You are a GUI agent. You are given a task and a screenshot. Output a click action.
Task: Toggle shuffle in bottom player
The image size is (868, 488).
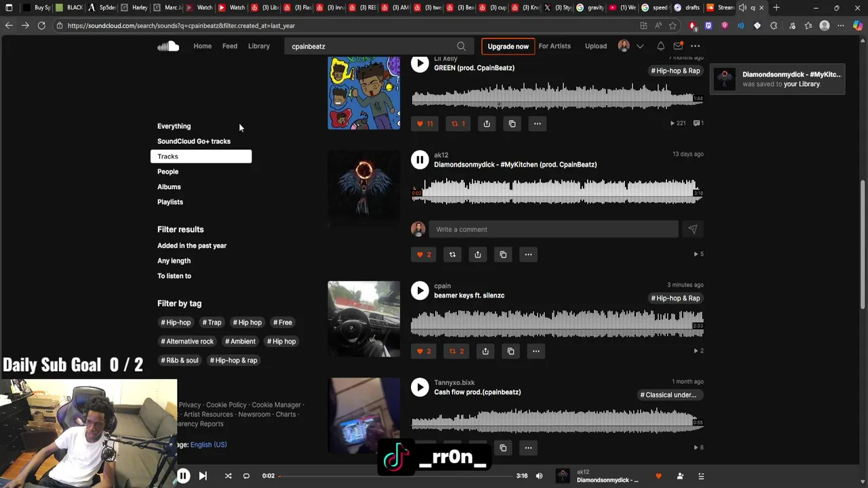click(228, 476)
